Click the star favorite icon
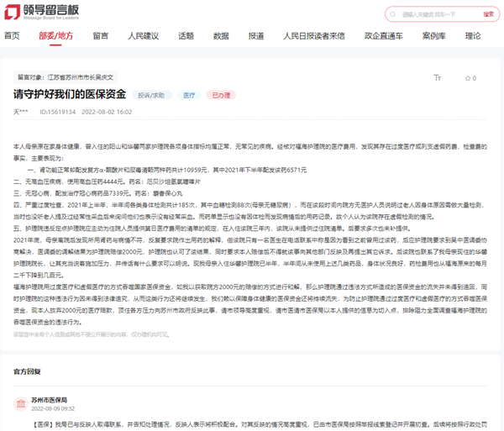Screen dimensions: 504x431 coord(468,78)
